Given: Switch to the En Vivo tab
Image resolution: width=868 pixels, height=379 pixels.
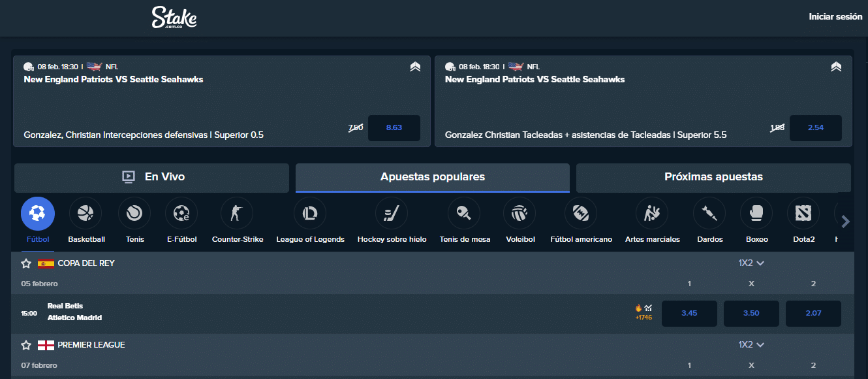Looking at the screenshot, I should (151, 176).
